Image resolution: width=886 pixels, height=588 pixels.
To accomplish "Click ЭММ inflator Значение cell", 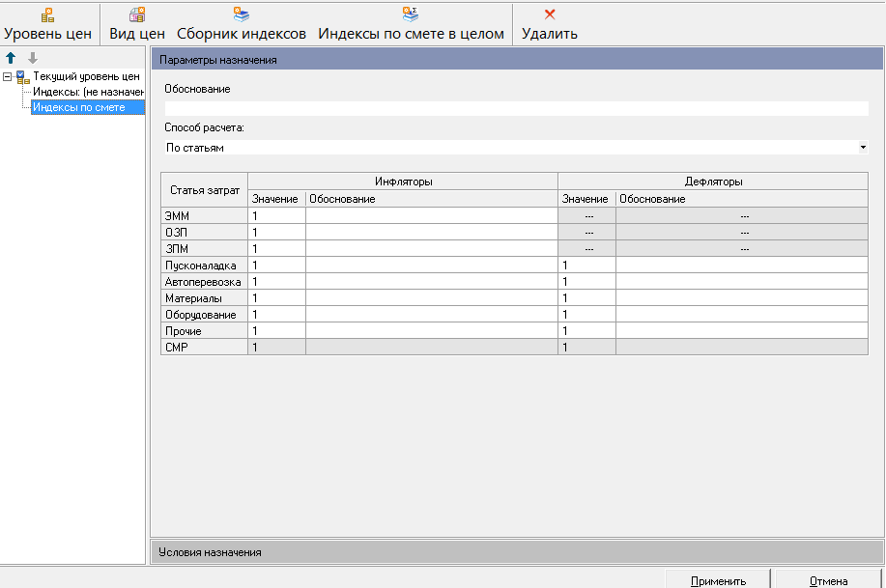I will 277,215.
